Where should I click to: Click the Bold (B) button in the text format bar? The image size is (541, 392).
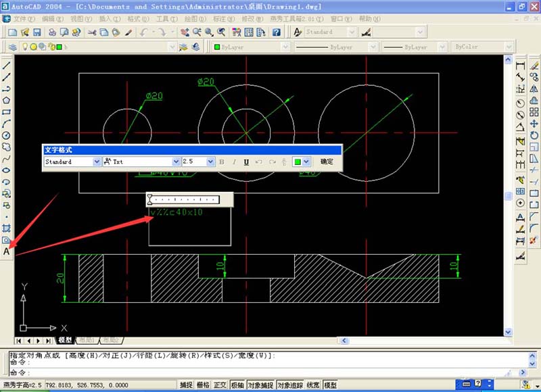click(x=221, y=162)
